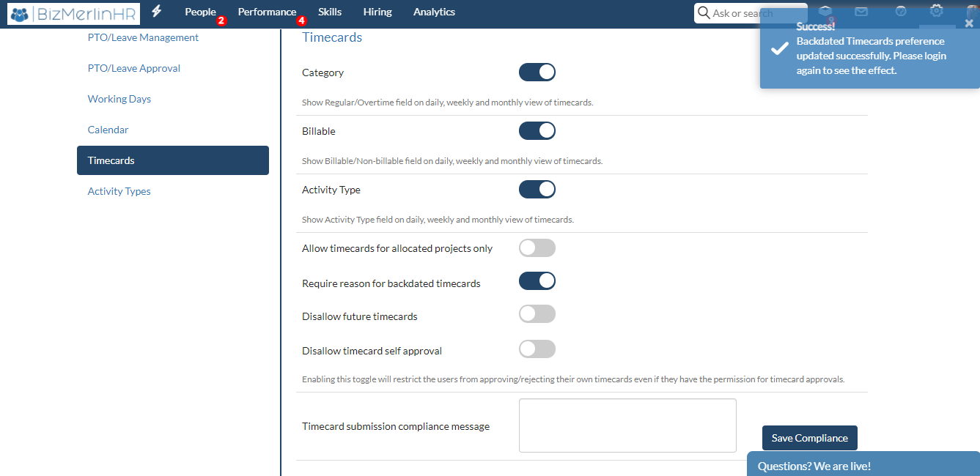This screenshot has width=980, height=476.
Task: Open the messages envelope icon
Action: (x=861, y=12)
